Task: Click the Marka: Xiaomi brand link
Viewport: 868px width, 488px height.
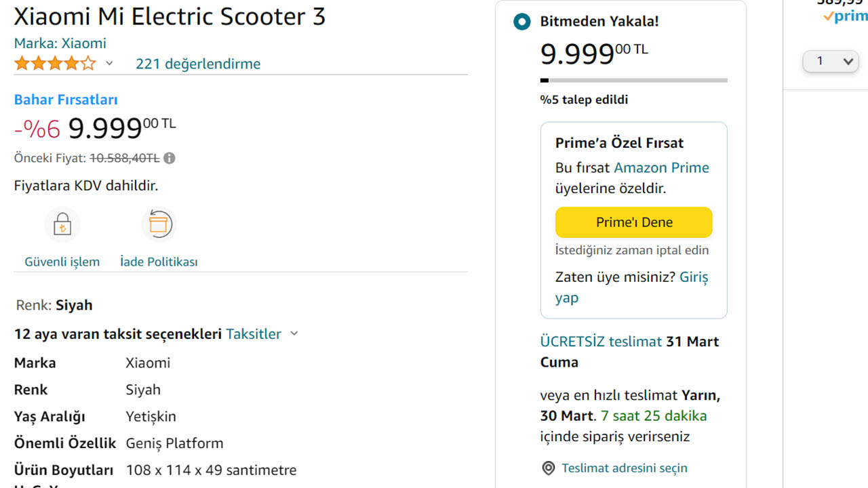Action: coord(60,43)
